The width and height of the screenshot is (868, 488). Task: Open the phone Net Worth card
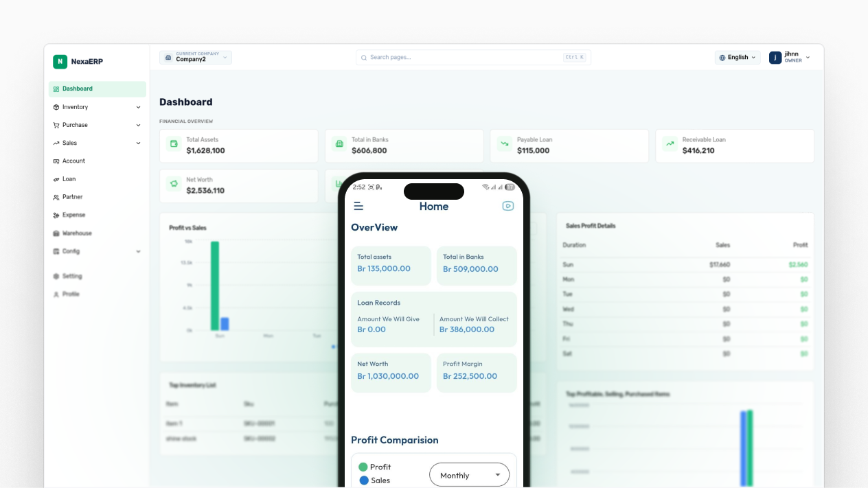[391, 373]
